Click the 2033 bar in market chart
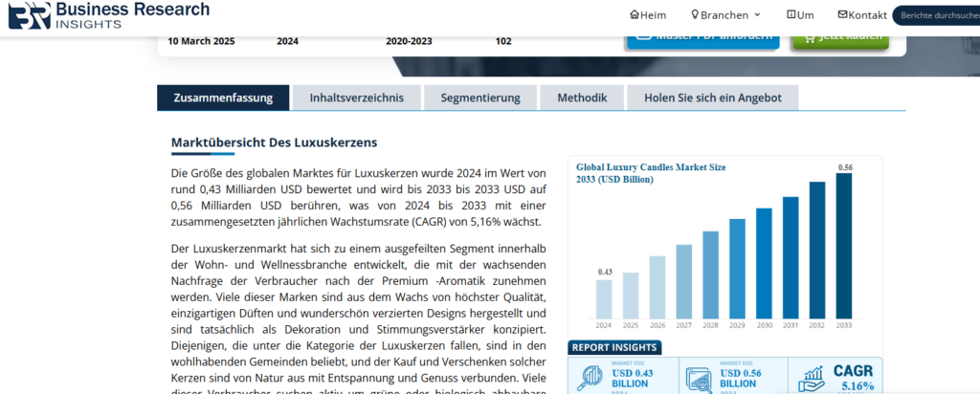The width and height of the screenshot is (980, 394). click(x=844, y=245)
